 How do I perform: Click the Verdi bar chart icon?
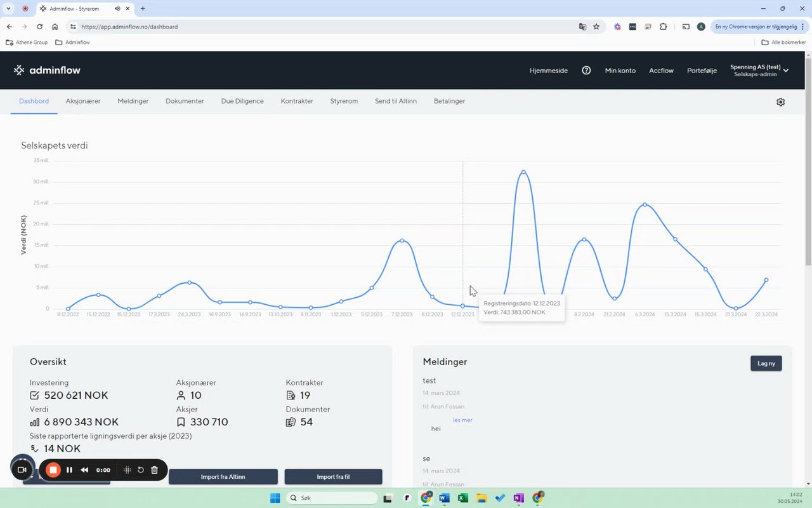coord(34,422)
